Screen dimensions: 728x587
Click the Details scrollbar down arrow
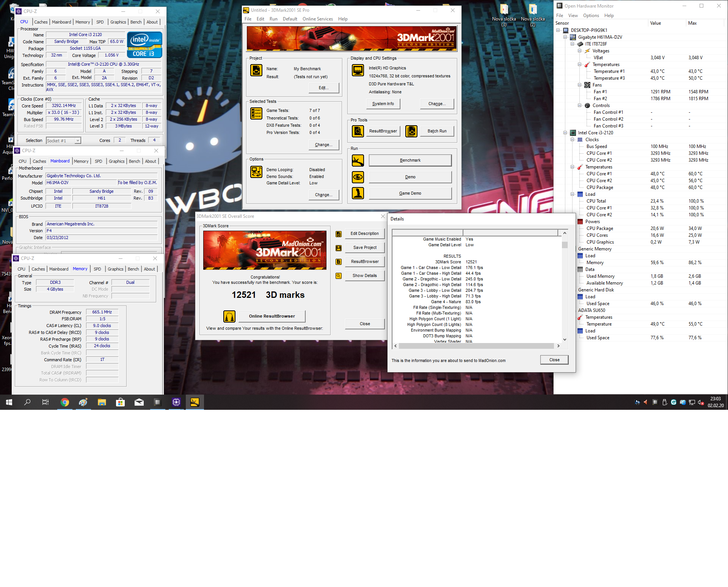tap(565, 340)
